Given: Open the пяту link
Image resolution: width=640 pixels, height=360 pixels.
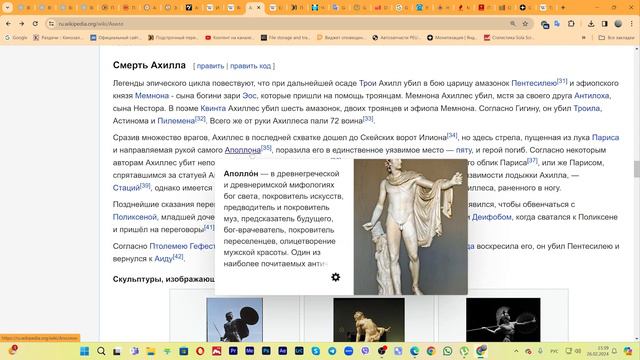Looking at the screenshot, I should pos(463,150).
